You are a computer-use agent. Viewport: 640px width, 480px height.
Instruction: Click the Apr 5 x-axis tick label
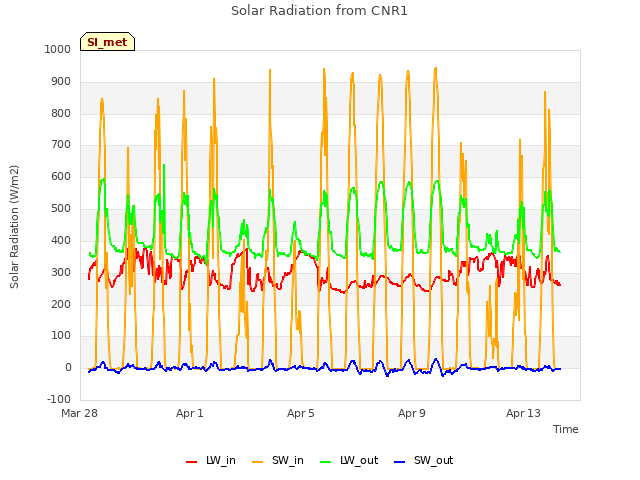tap(300, 413)
